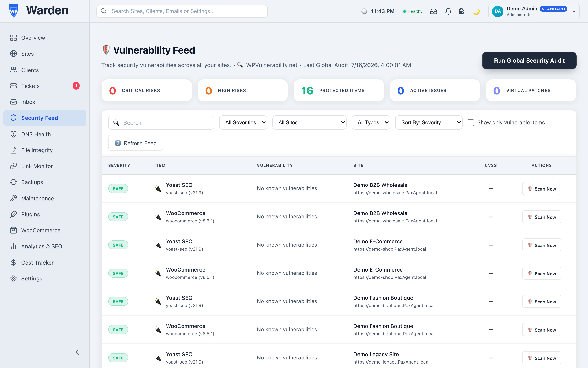
Task: Click the Warden shield logo
Action: pyautogui.click(x=14, y=11)
